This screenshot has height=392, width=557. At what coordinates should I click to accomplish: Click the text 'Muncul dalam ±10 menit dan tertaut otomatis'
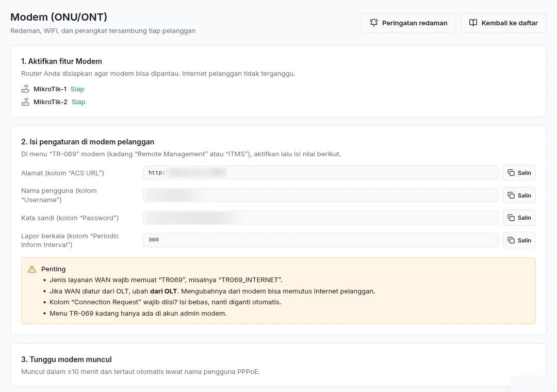(x=91, y=372)
